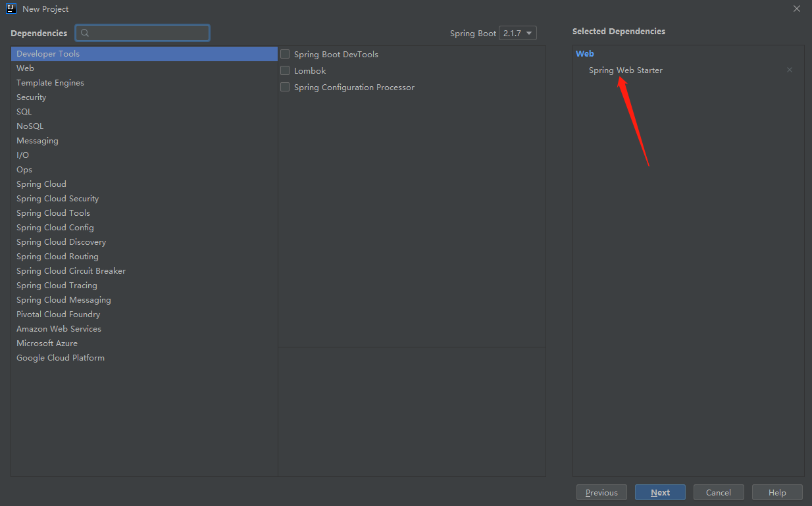Remove Spring Web Starter with the x icon
812x506 pixels.
coord(790,70)
